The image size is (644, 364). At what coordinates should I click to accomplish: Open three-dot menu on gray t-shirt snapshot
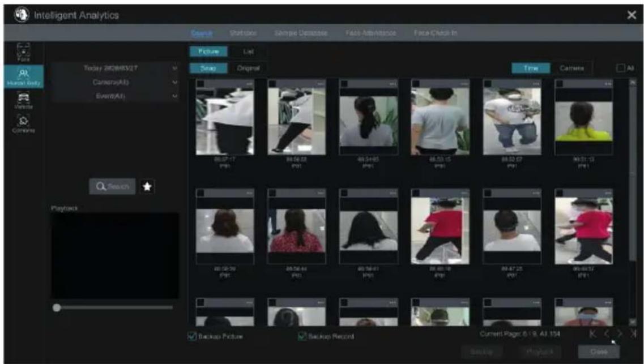point(464,84)
